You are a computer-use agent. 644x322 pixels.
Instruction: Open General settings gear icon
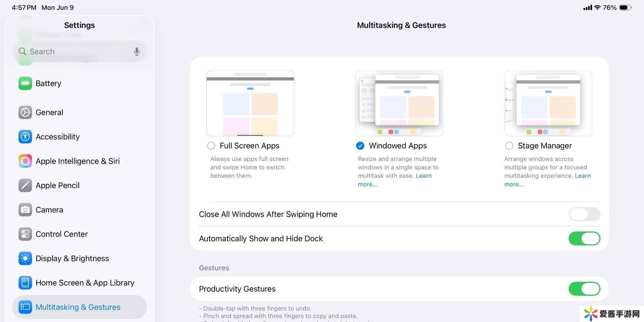pos(25,112)
